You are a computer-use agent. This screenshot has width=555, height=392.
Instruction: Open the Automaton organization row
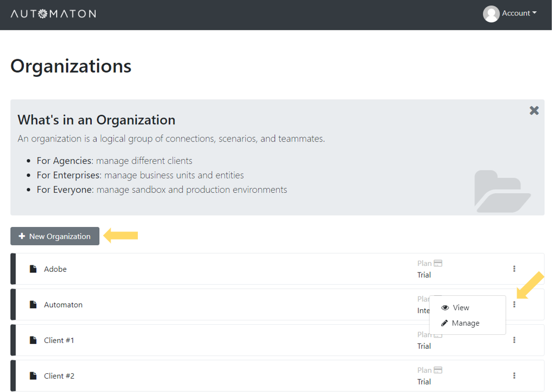click(63, 305)
